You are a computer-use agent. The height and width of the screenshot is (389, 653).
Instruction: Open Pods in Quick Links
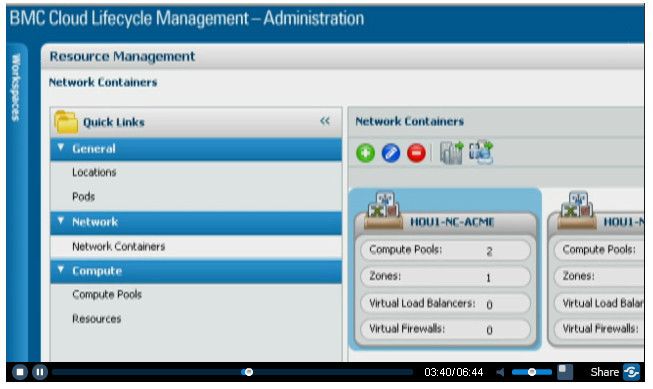point(83,196)
